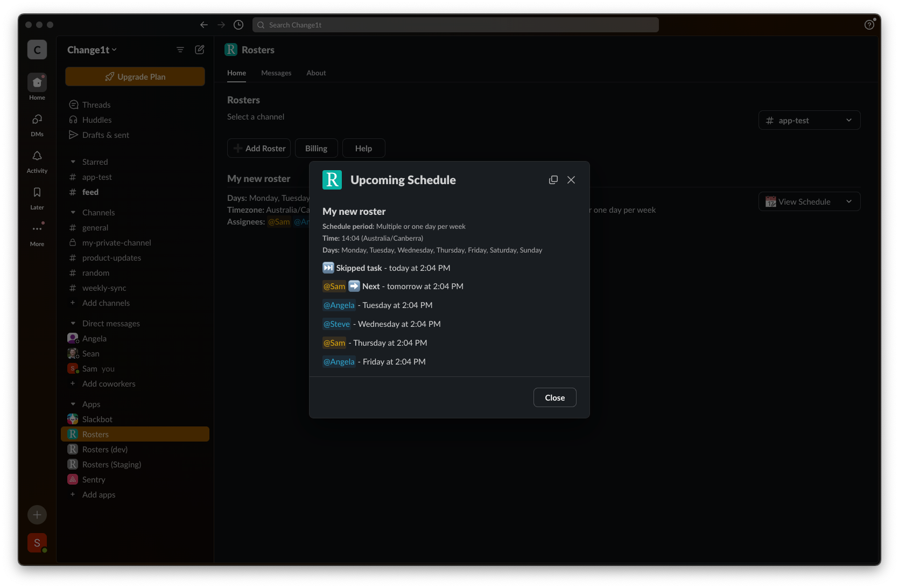Viewport: 899px width, 588px height.
Task: Click the Upgrade Plan button
Action: click(135, 76)
